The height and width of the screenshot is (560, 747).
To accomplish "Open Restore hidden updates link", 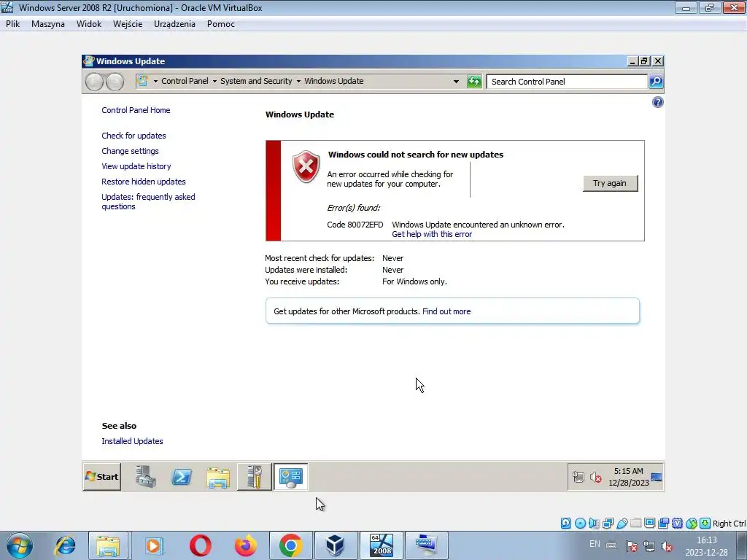I will pos(144,182).
